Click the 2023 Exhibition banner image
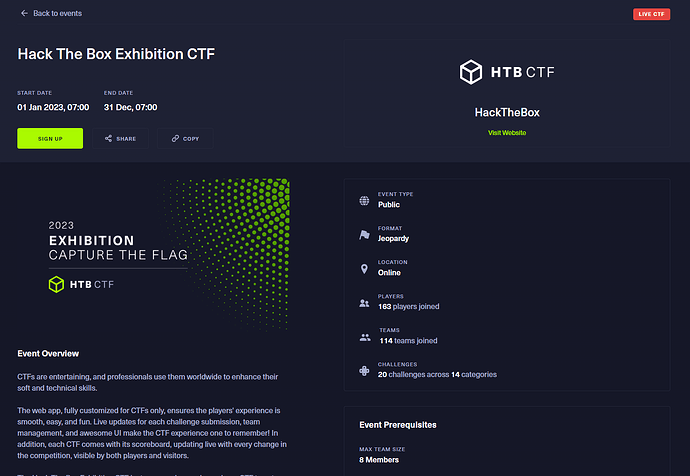This screenshot has width=690, height=476. (x=154, y=254)
